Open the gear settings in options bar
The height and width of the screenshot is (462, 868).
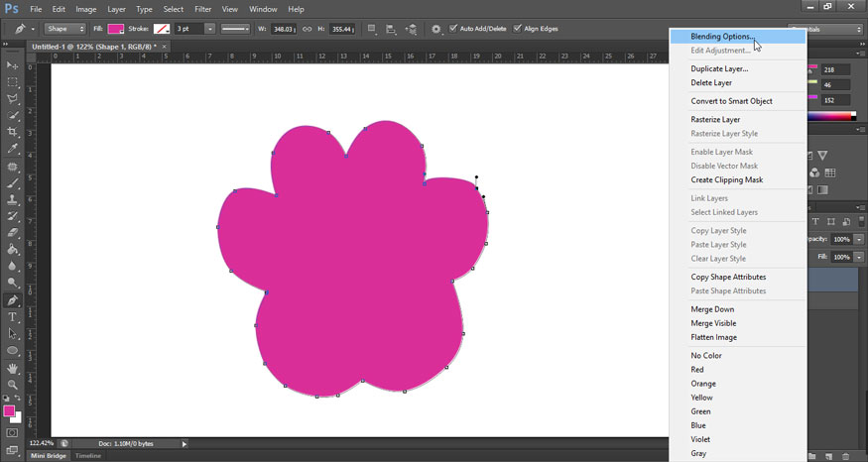436,29
